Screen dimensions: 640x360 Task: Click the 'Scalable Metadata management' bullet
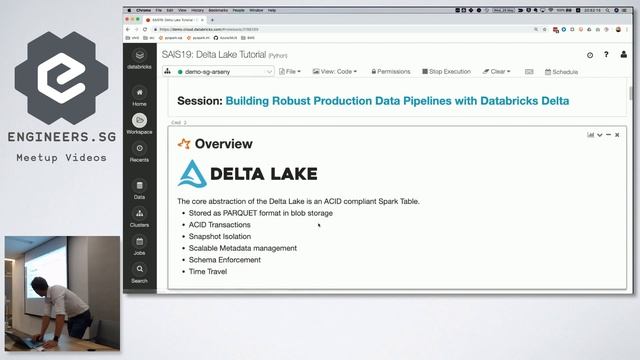(242, 248)
